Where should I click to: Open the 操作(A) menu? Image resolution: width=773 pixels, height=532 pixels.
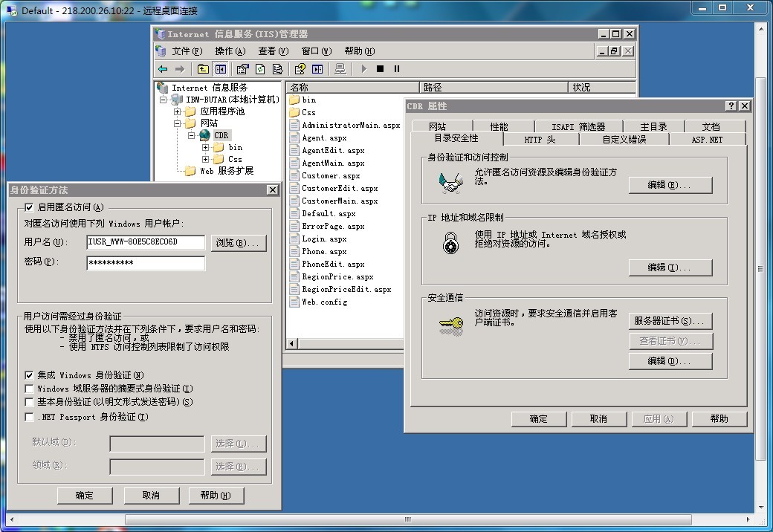[x=230, y=51]
